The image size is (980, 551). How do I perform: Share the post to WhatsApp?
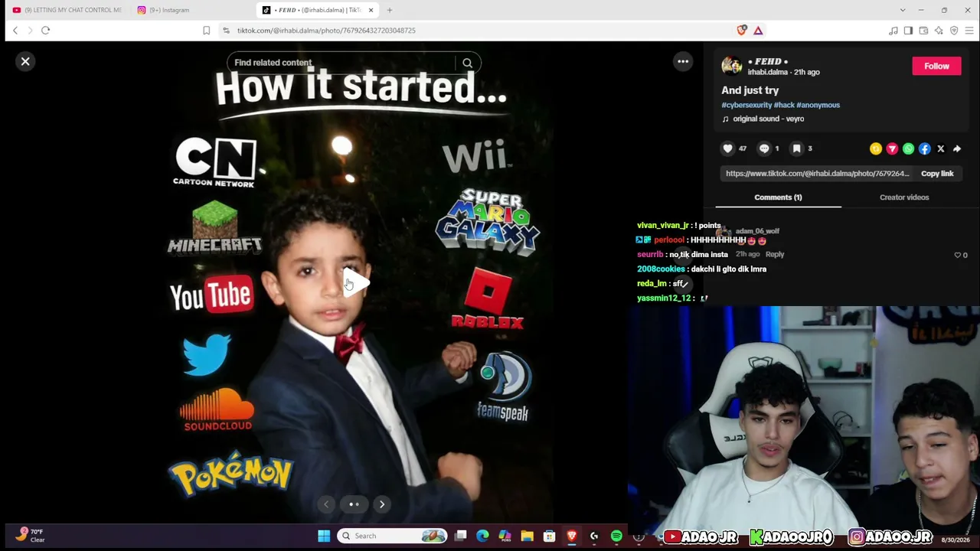[x=908, y=148]
